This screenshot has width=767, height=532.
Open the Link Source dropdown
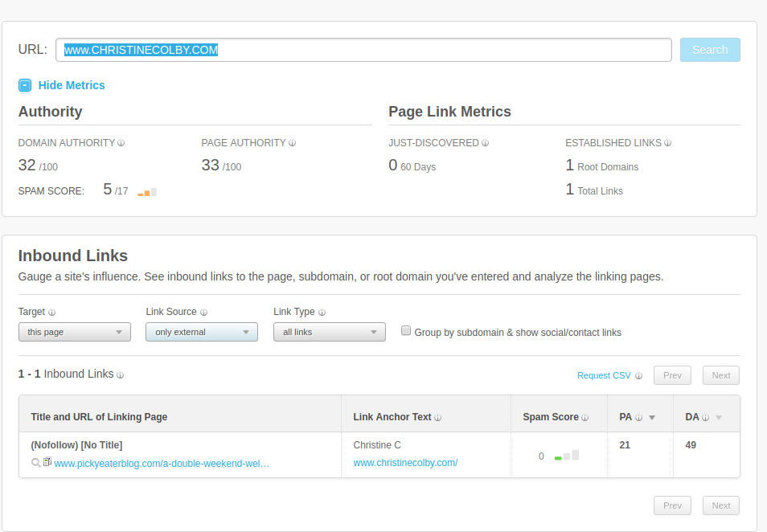201,332
